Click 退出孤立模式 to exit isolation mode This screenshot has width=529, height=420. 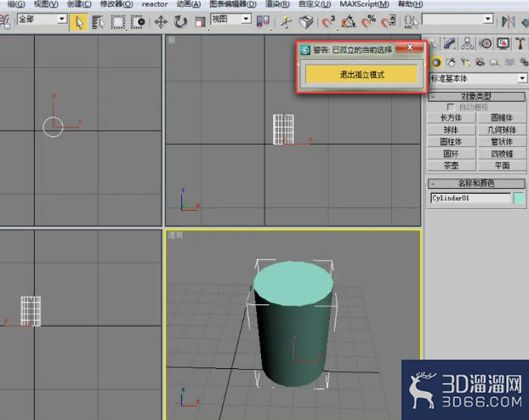361,74
